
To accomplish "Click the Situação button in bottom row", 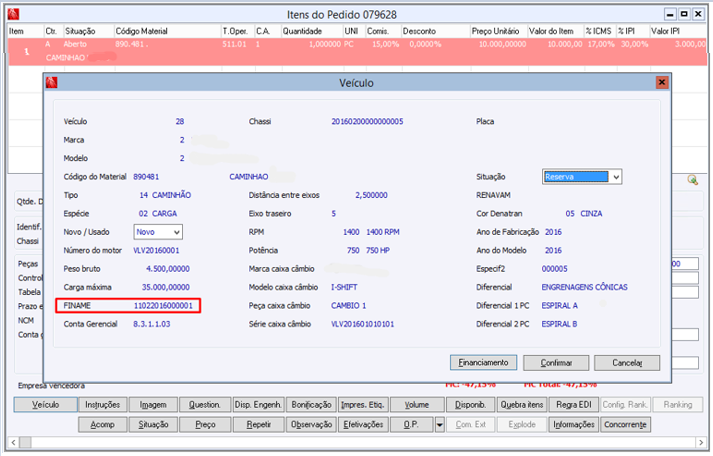I will 153,425.
